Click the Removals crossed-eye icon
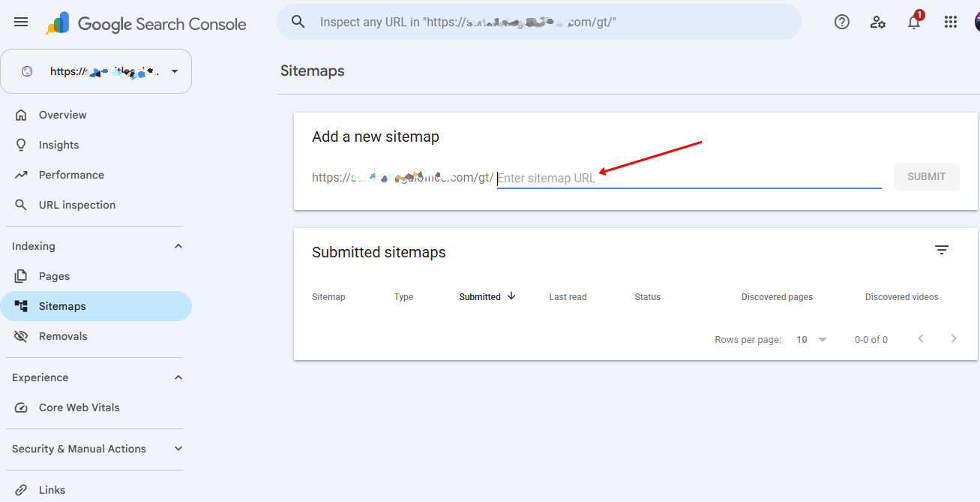 pos(21,336)
